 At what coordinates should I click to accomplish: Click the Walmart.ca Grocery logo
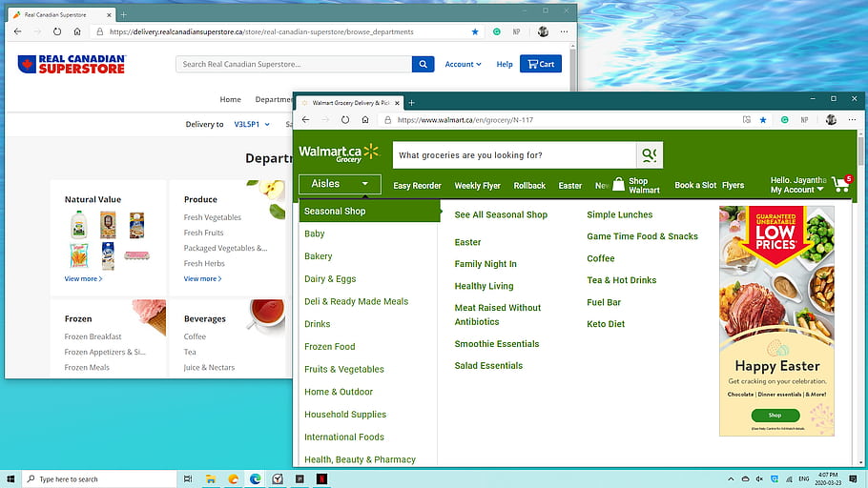(339, 153)
